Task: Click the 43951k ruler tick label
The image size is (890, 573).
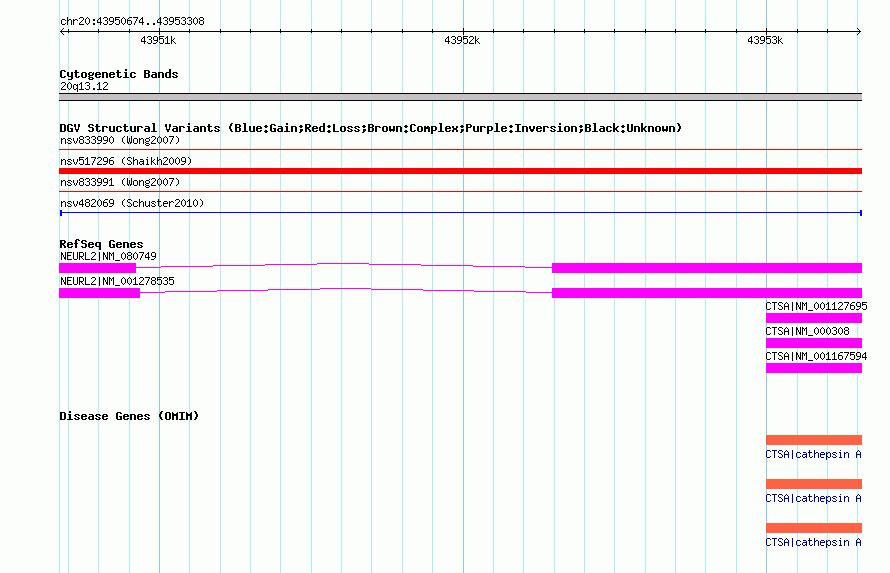Action: 158,40
